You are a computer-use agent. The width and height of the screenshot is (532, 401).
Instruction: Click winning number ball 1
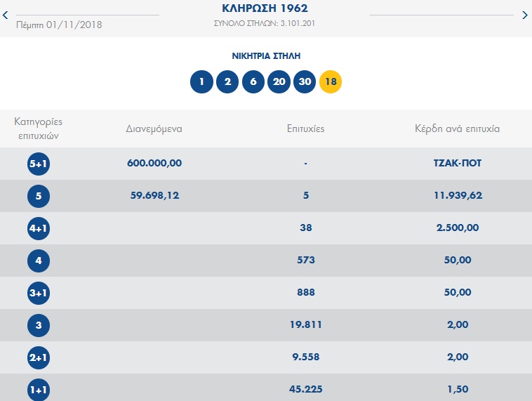click(x=201, y=82)
